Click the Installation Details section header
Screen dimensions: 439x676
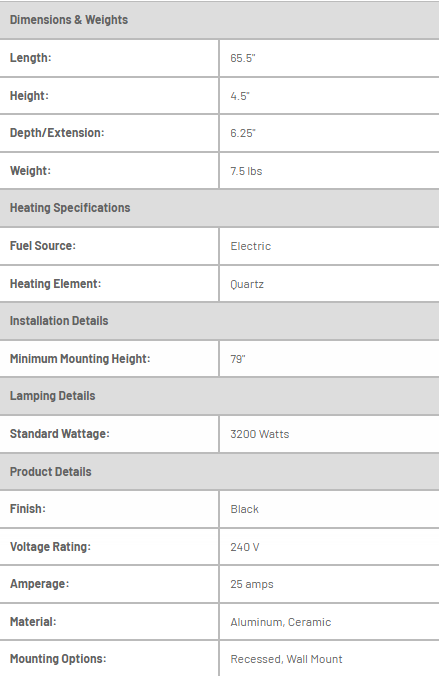[x=220, y=321]
